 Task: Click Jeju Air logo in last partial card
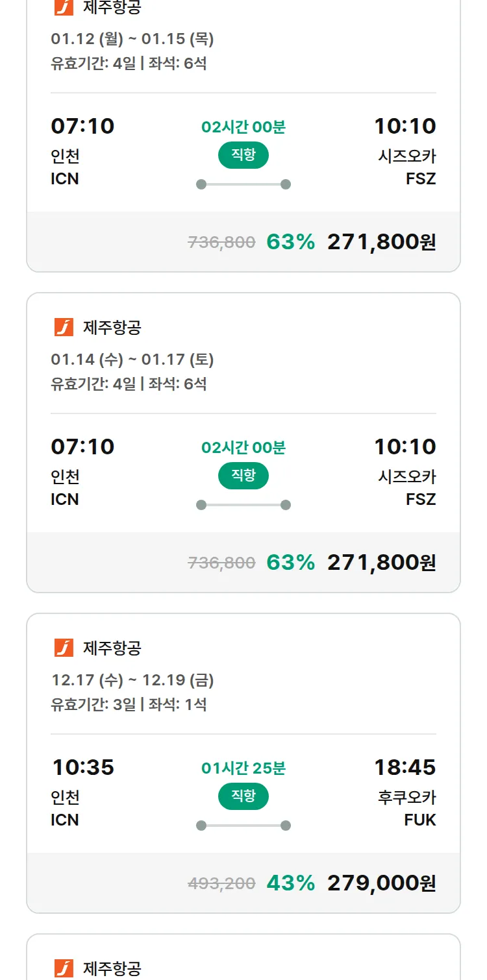point(64,968)
